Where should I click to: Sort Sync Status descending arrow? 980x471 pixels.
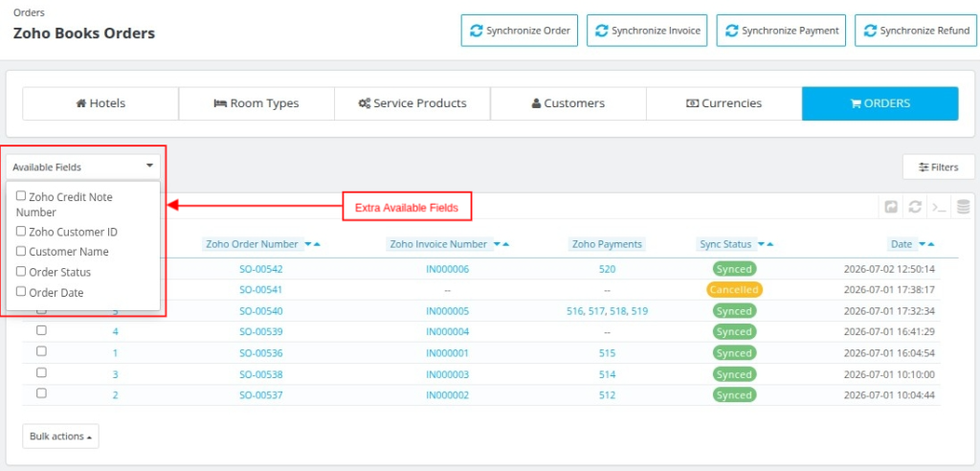[761, 244]
